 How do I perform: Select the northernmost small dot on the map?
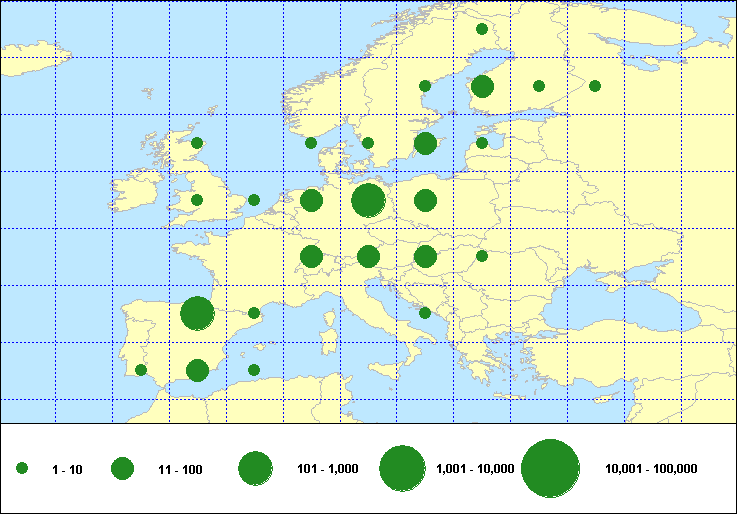click(x=482, y=29)
